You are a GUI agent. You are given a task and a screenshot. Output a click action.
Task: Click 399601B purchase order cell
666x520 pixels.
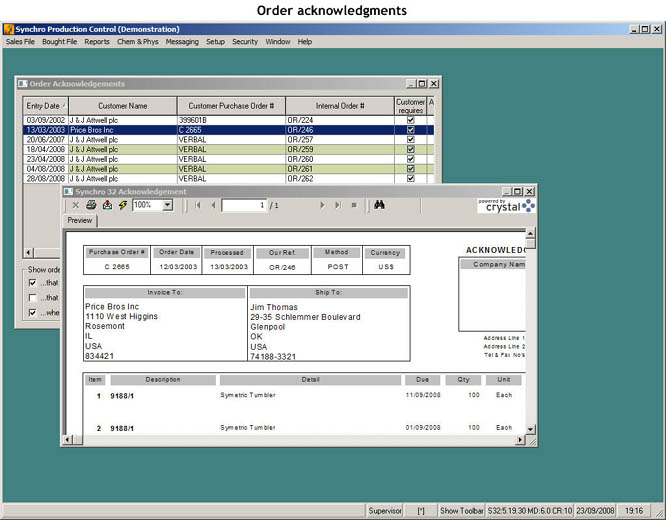(x=231, y=120)
